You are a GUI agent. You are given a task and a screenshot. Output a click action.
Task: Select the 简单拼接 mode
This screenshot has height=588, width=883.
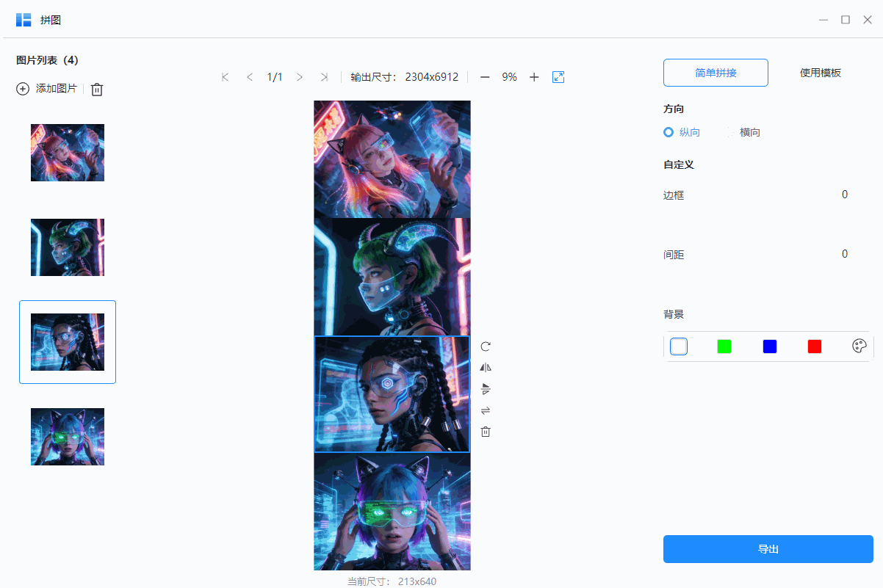click(716, 73)
